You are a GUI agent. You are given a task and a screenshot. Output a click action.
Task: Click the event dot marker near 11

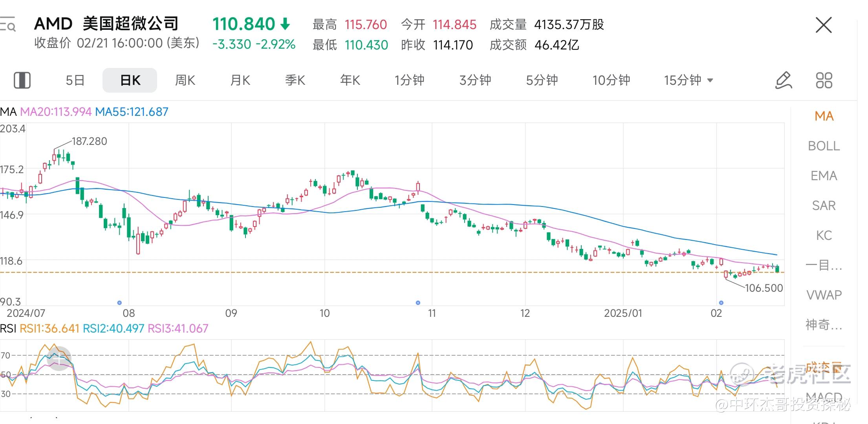(x=418, y=303)
